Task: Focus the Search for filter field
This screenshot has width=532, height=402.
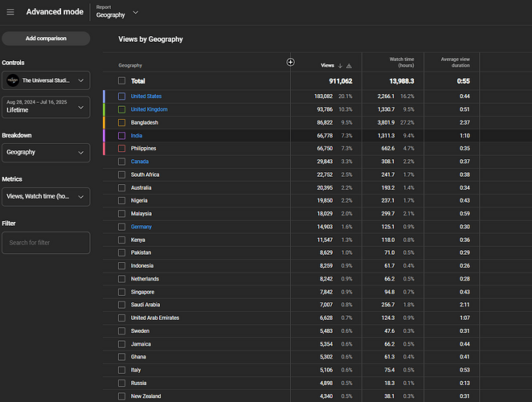Action: coord(46,243)
